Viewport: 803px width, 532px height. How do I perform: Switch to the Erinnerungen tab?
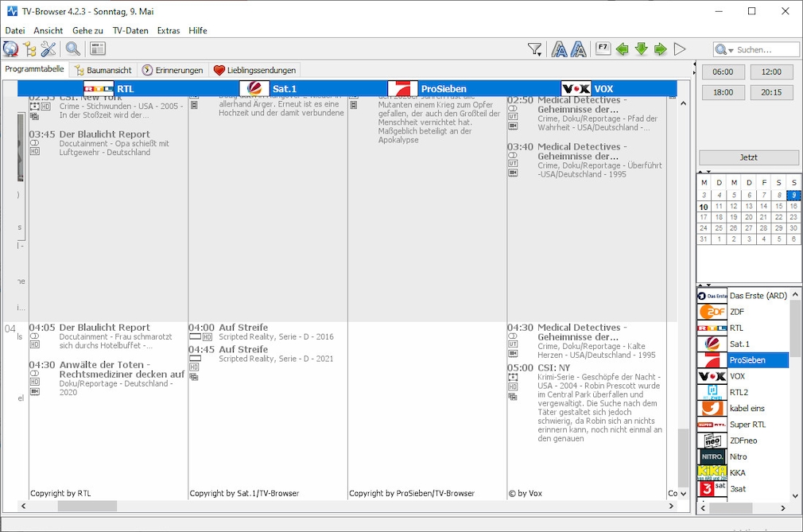coord(173,70)
